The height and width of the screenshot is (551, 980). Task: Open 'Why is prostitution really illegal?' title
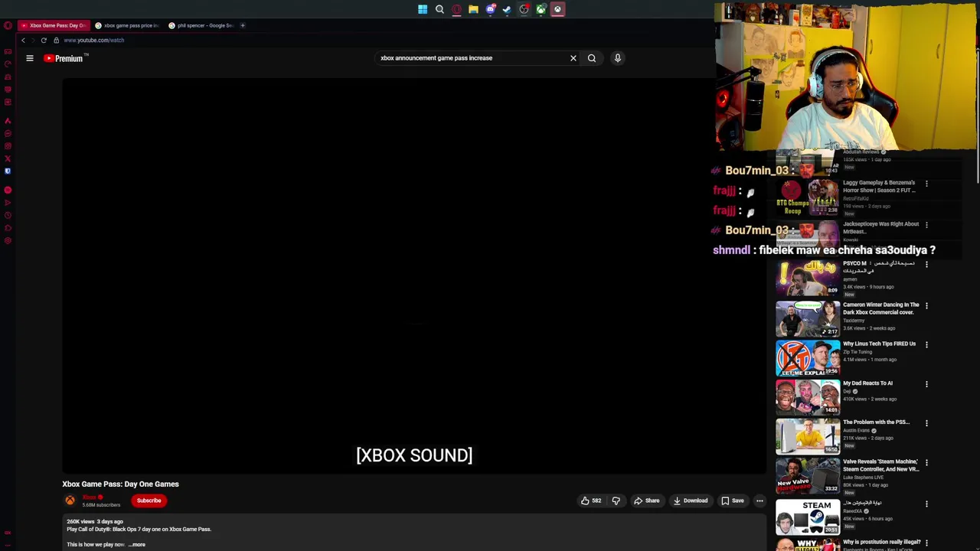click(882, 542)
